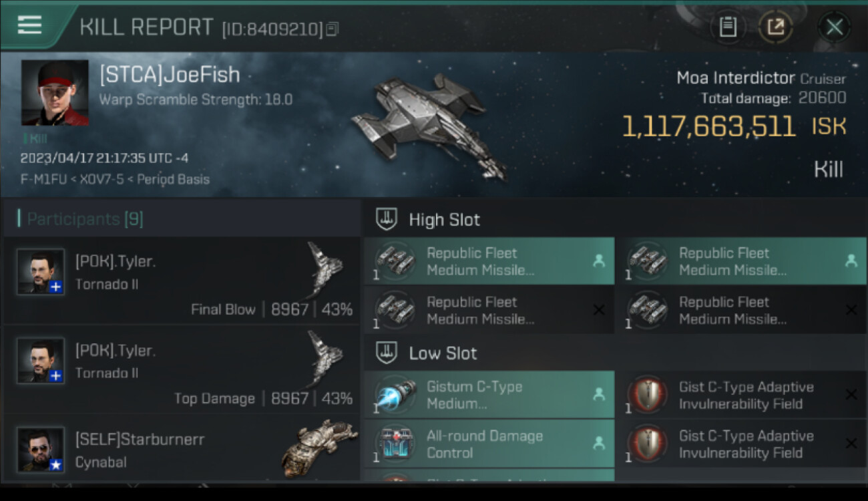This screenshot has height=501, width=868.
Task: Click the JoeFish pilot name
Action: [x=170, y=75]
